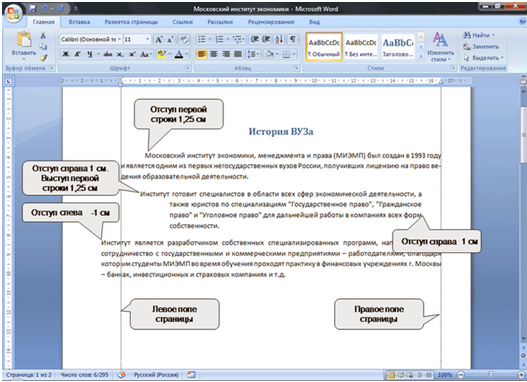Screen dimensions: 527x382
Task: Open the Разметка страницы tab
Action: pos(131,22)
